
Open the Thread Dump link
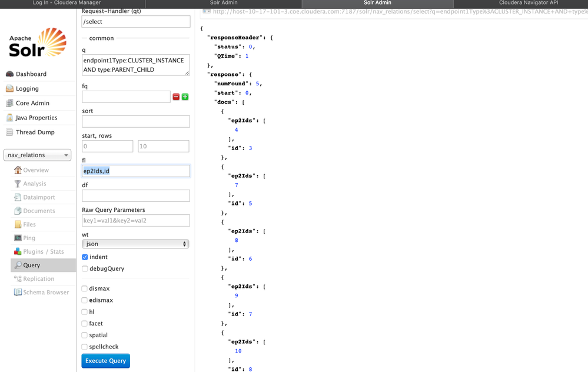pos(35,132)
